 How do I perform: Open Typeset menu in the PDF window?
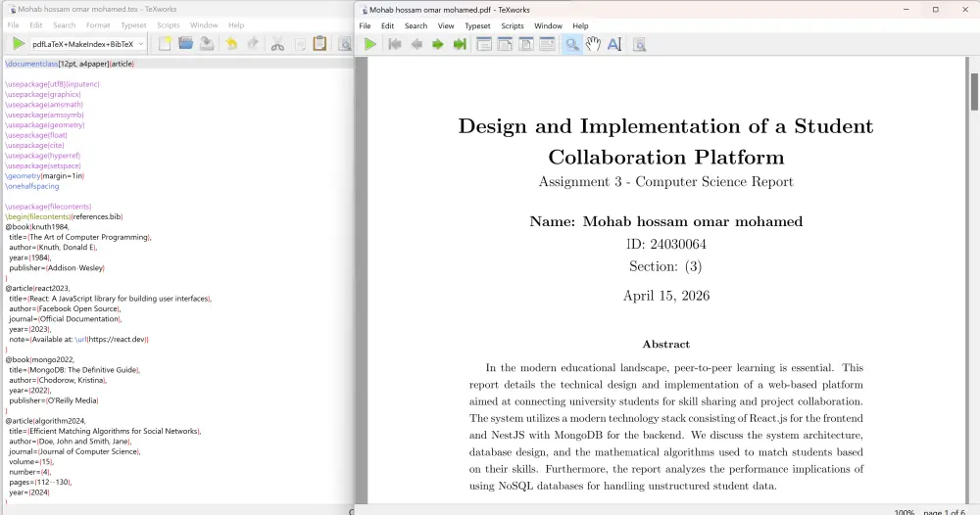477,25
